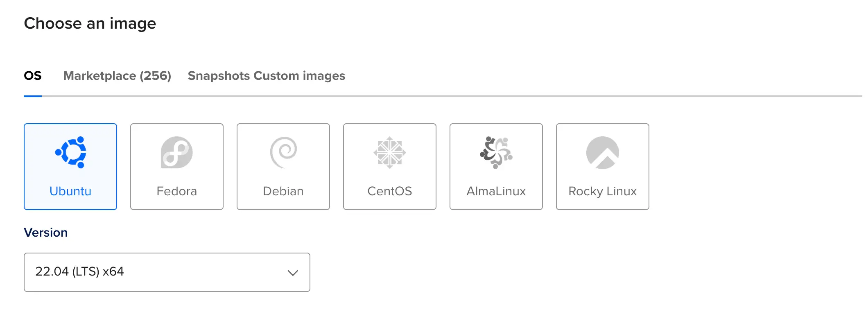Click the Rocky Linux text label
Image resolution: width=868 pixels, height=312 pixels.
603,191
